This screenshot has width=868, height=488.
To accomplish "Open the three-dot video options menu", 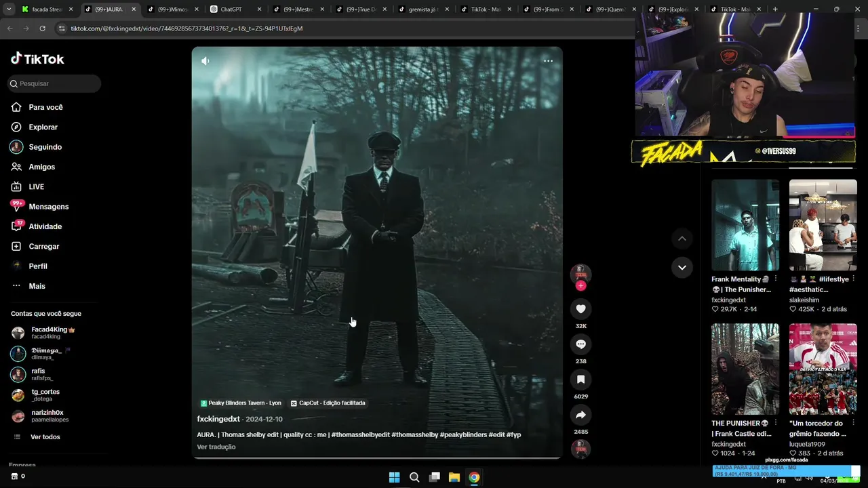I will pyautogui.click(x=548, y=61).
